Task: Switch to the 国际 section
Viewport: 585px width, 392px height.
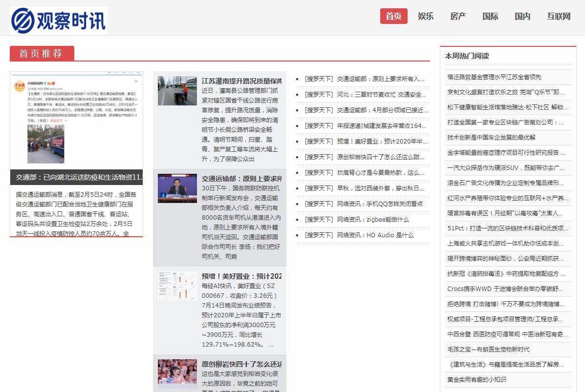Action: [490, 16]
